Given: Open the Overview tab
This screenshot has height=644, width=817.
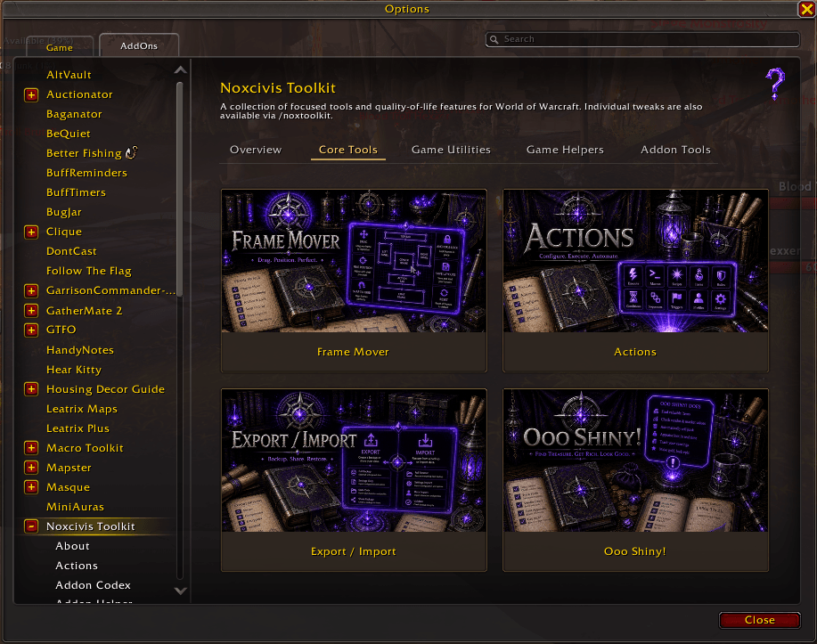Looking at the screenshot, I should tap(256, 150).
